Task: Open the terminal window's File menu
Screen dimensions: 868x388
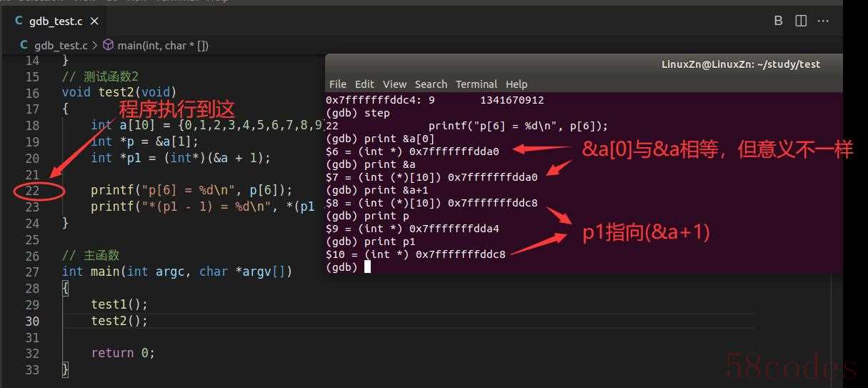Action: [337, 84]
